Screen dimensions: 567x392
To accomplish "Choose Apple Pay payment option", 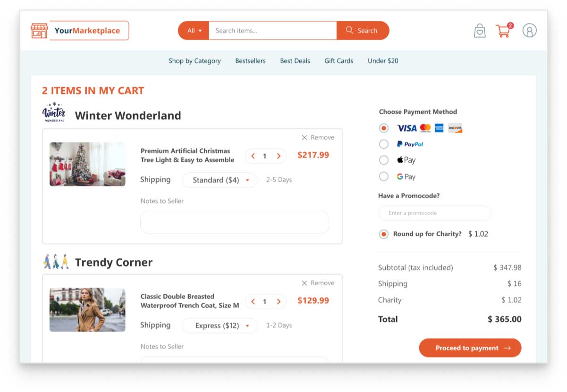I will (x=384, y=160).
